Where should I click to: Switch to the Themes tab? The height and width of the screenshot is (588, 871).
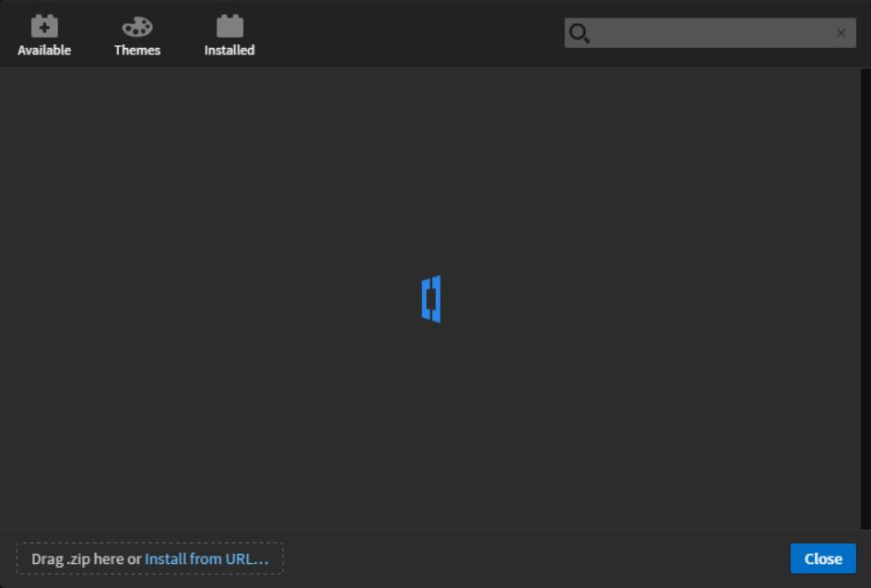point(136,36)
